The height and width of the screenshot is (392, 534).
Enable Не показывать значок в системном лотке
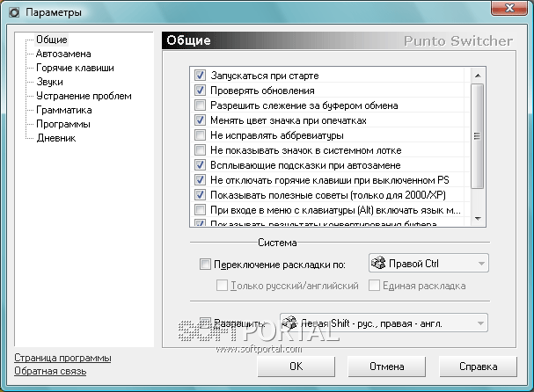pyautogui.click(x=200, y=150)
